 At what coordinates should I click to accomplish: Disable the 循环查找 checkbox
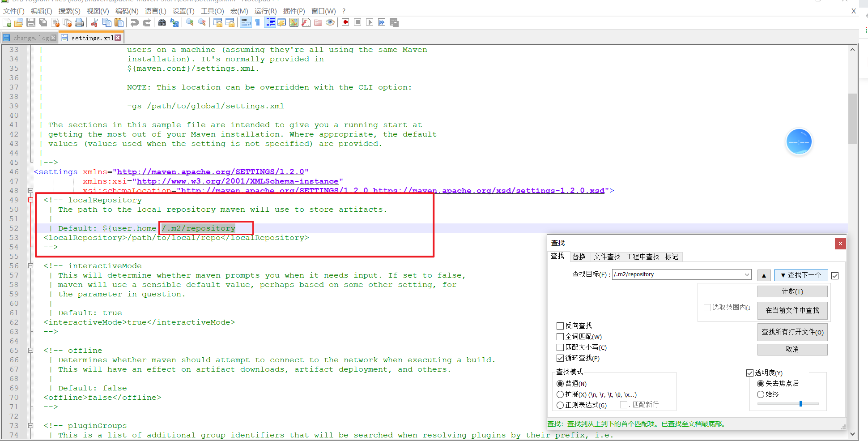pyautogui.click(x=560, y=358)
